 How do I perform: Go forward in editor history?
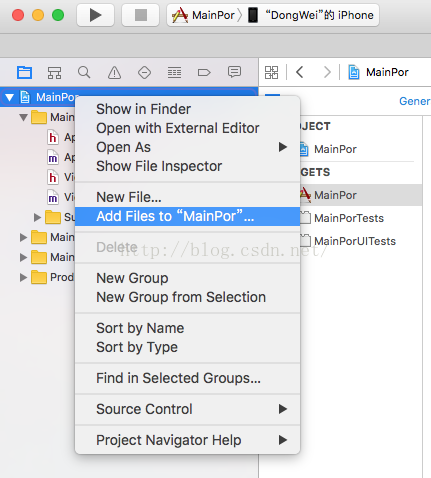[327, 72]
